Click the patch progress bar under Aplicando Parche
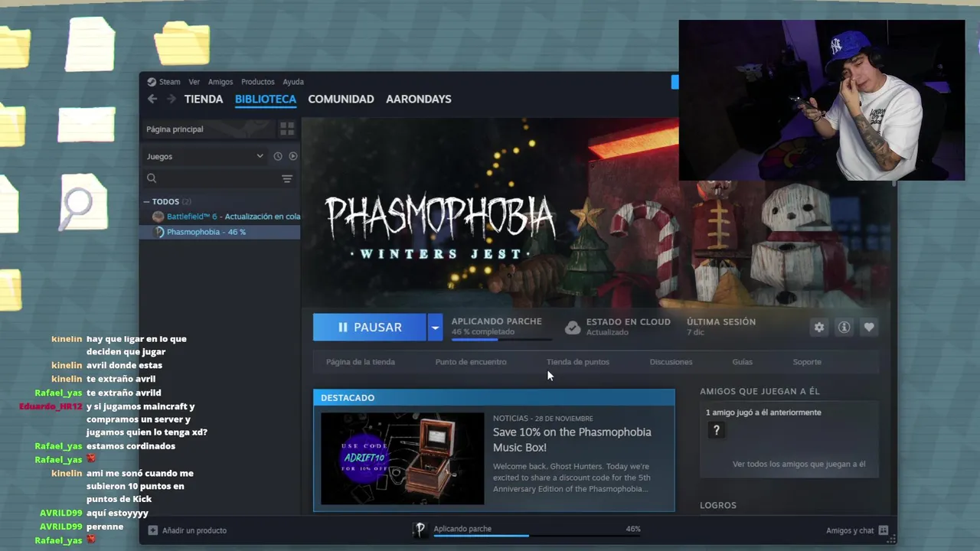Viewport: 980px width, 551px height. [x=501, y=339]
